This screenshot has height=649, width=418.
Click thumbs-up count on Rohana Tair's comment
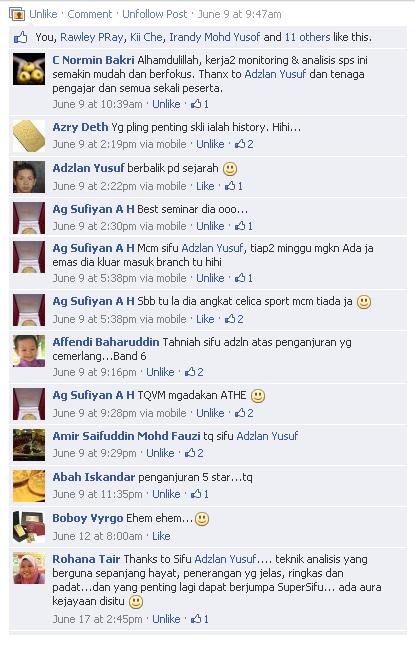coord(199,619)
